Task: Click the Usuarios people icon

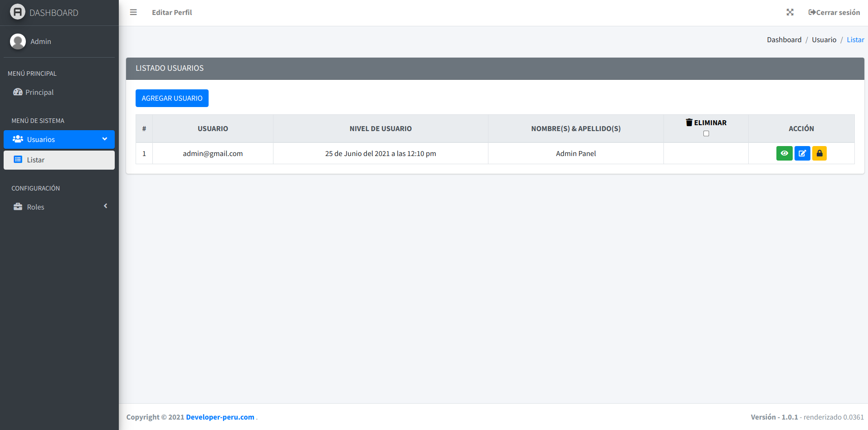Action: pos(18,139)
